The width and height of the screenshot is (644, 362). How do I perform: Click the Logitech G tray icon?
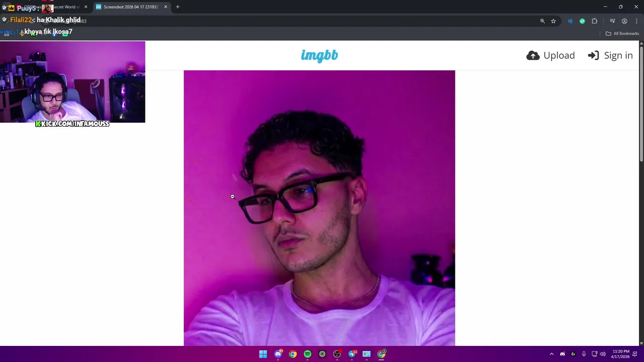(573, 354)
